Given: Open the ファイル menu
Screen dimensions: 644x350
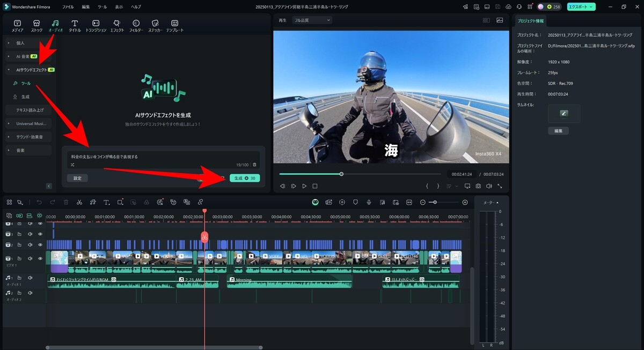Looking at the screenshot, I should [68, 6].
